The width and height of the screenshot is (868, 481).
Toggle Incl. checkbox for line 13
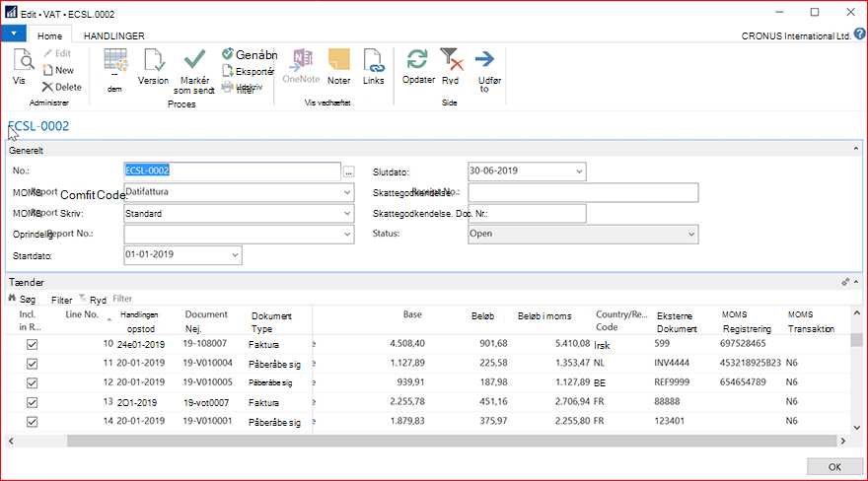(33, 402)
